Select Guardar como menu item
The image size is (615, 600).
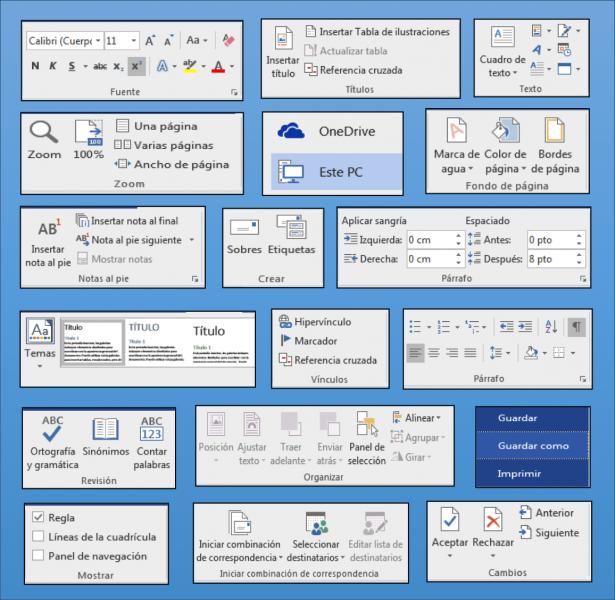point(532,446)
